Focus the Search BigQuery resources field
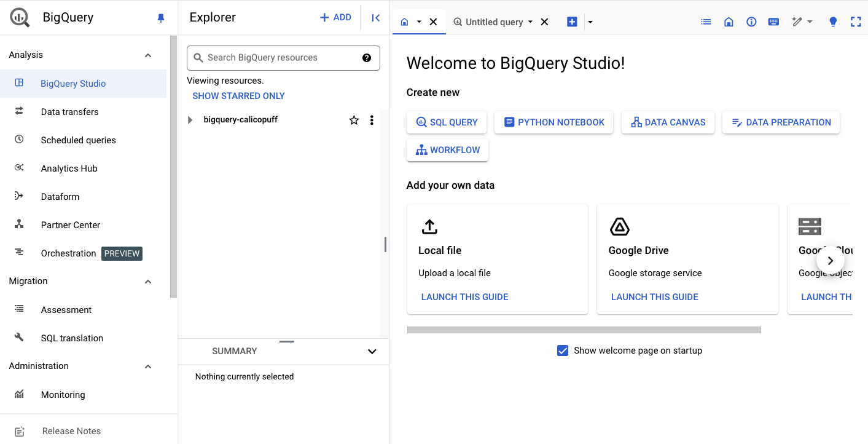 point(283,58)
